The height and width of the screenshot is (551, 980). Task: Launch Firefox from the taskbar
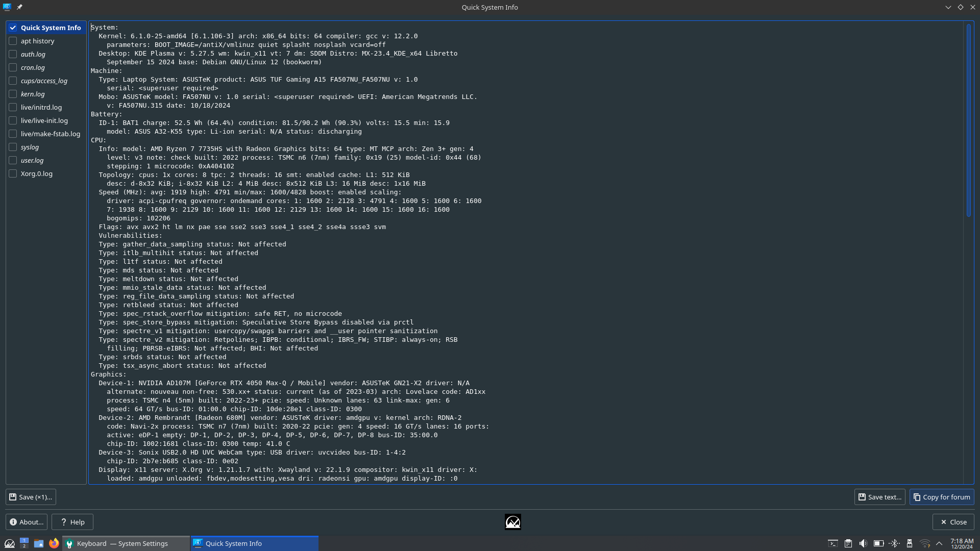coord(54,543)
